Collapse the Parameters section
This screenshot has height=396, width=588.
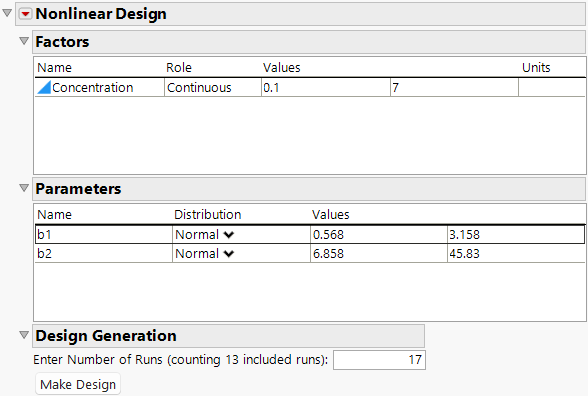click(x=24, y=188)
